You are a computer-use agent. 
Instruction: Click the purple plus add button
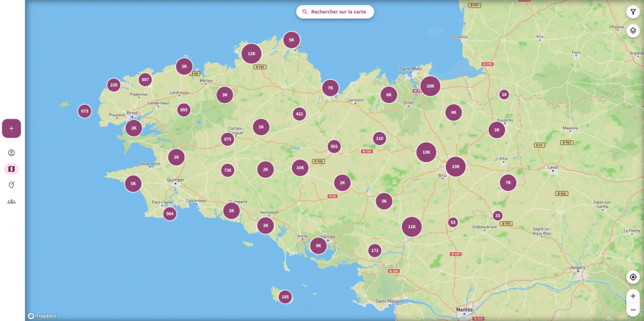click(x=11, y=128)
